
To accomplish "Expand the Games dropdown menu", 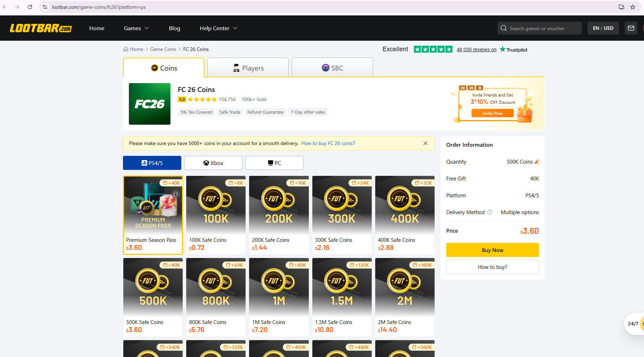I will [136, 28].
